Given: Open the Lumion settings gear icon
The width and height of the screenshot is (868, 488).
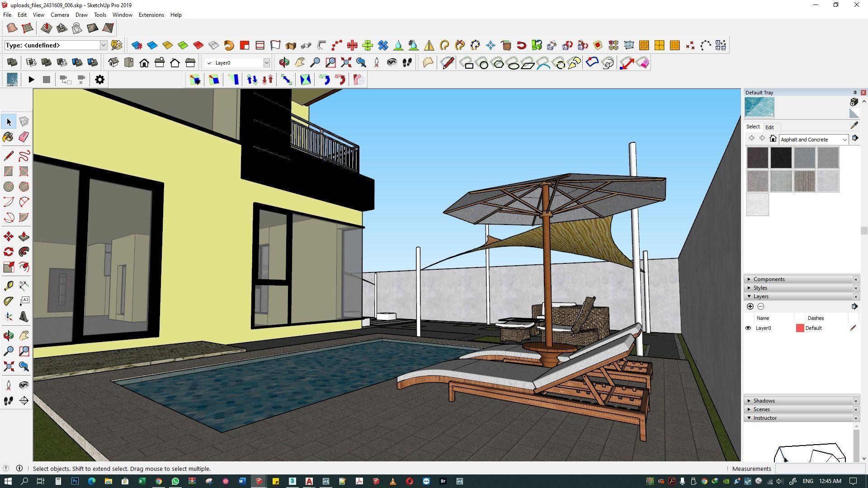Looking at the screenshot, I should point(99,80).
